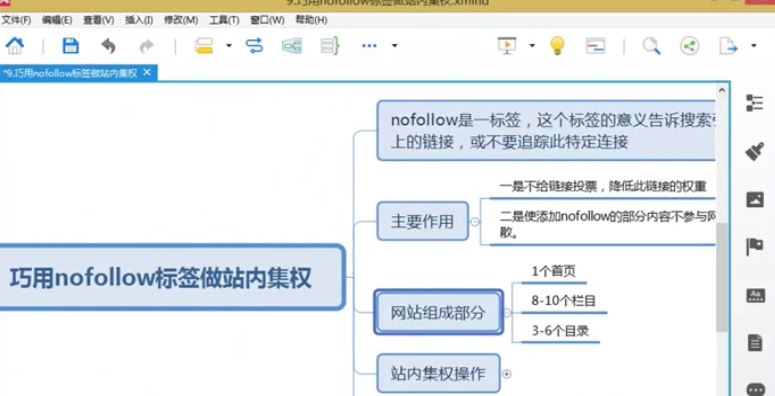This screenshot has width=775, height=396.
Task: Open the 帮助(H) menu
Action: pyautogui.click(x=311, y=20)
